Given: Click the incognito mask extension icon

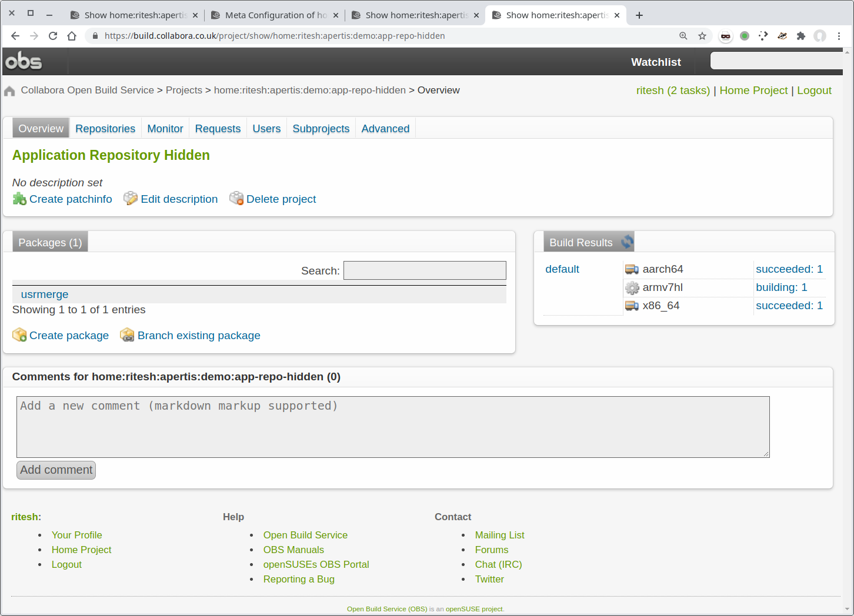Looking at the screenshot, I should pos(726,36).
